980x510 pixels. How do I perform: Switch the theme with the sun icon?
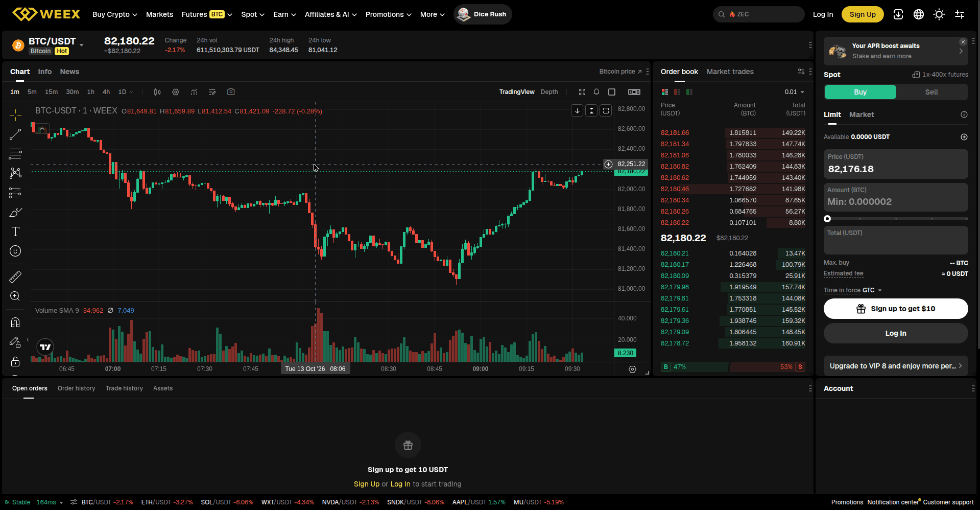click(939, 14)
